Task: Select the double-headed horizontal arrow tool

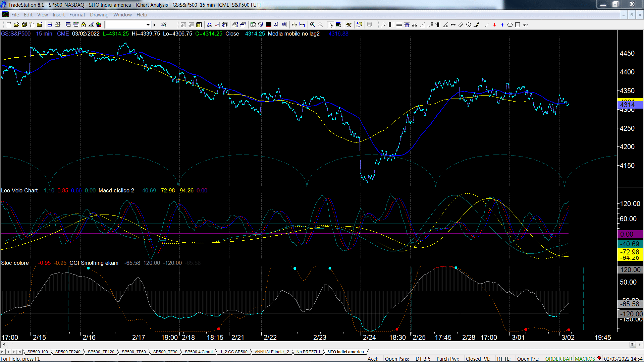Action: 453,25
